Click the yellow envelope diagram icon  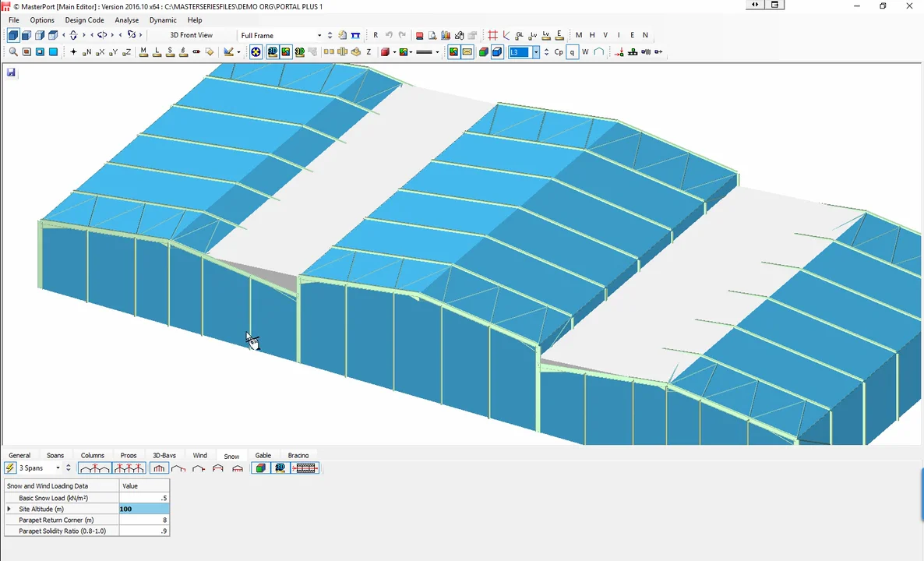467,52
